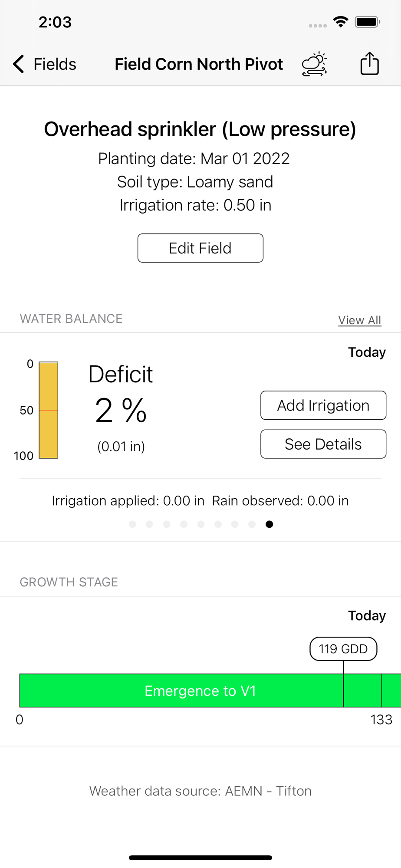Tap the yellow water deficit gauge
Screen dimensions: 401x868
[x=49, y=410]
